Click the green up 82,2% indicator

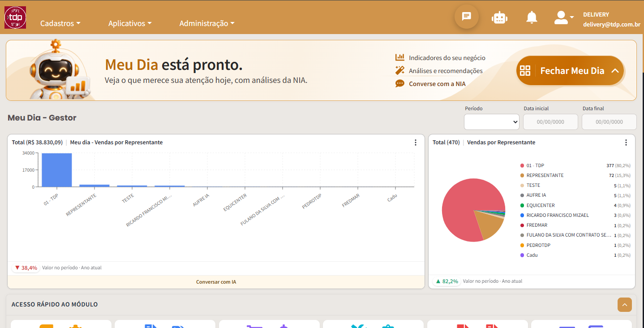[x=447, y=281]
